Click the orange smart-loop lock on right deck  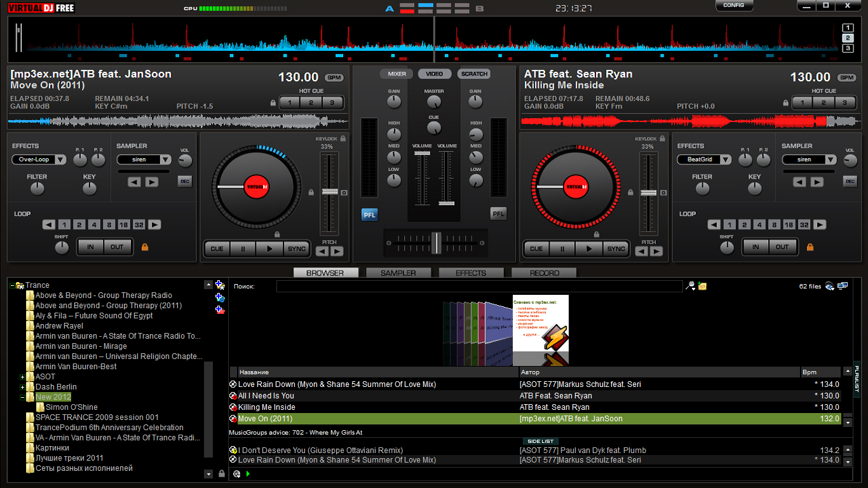(x=810, y=247)
